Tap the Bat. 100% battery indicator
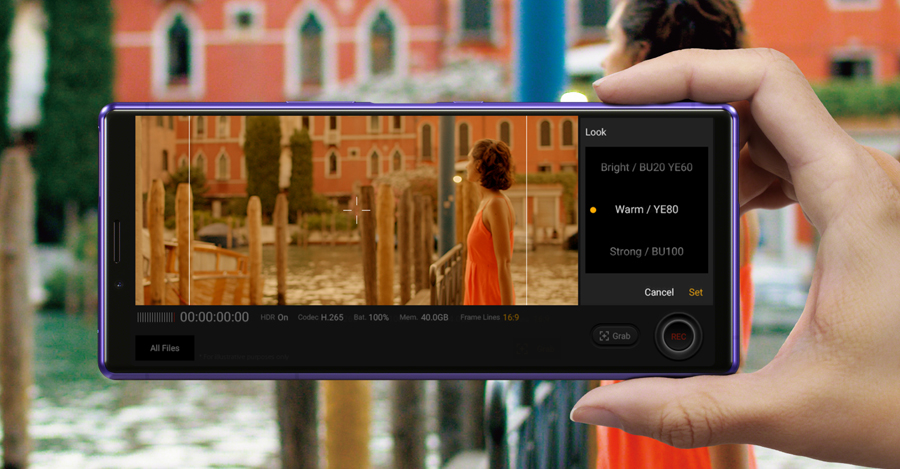This screenshot has width=900, height=469. click(x=373, y=317)
